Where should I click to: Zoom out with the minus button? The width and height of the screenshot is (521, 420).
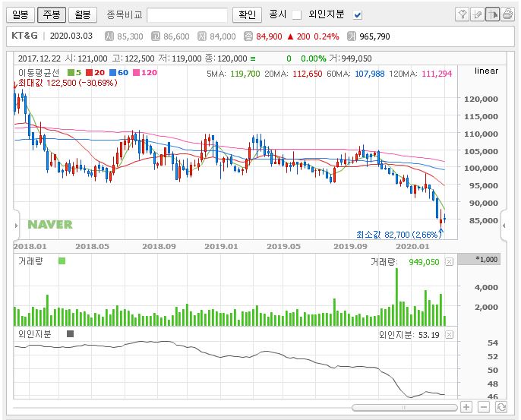(484, 407)
